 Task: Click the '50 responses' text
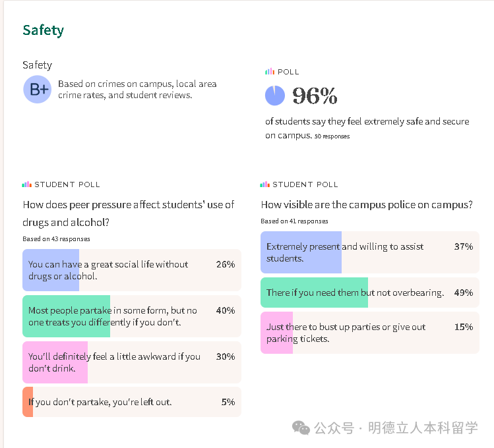click(x=332, y=136)
